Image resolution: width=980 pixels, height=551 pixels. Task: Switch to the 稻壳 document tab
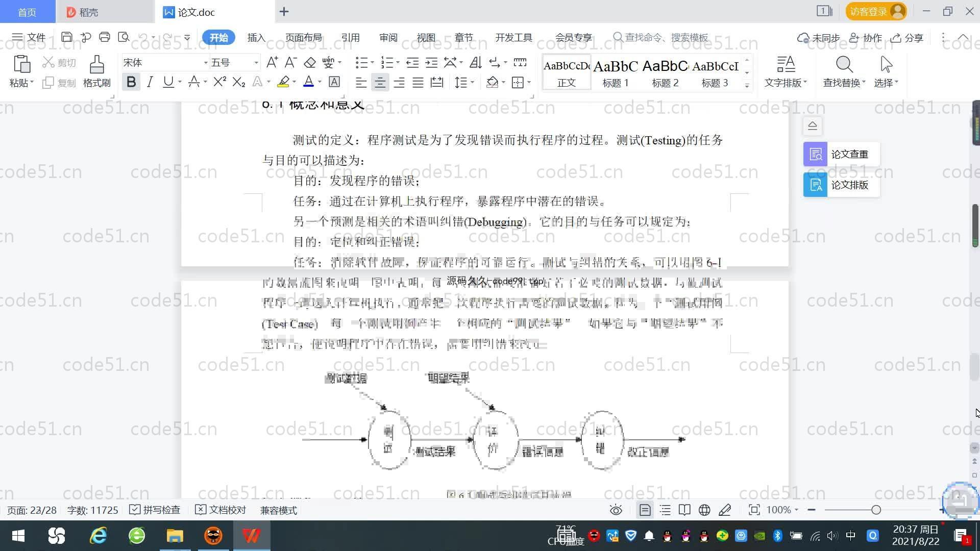105,12
